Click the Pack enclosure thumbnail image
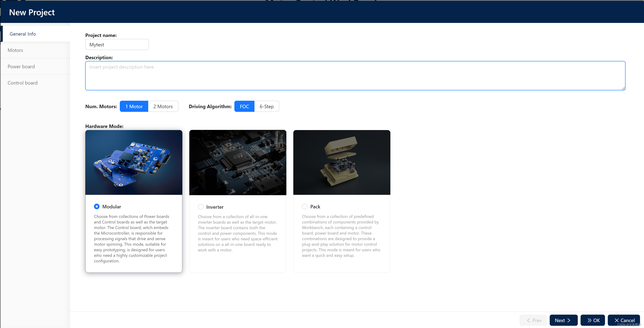644x328 pixels. pyautogui.click(x=342, y=162)
